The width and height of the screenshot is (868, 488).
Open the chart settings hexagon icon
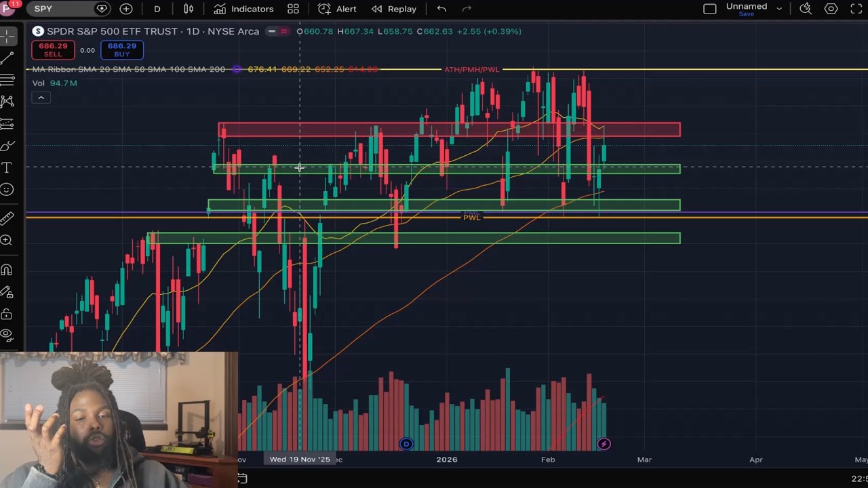(x=831, y=9)
